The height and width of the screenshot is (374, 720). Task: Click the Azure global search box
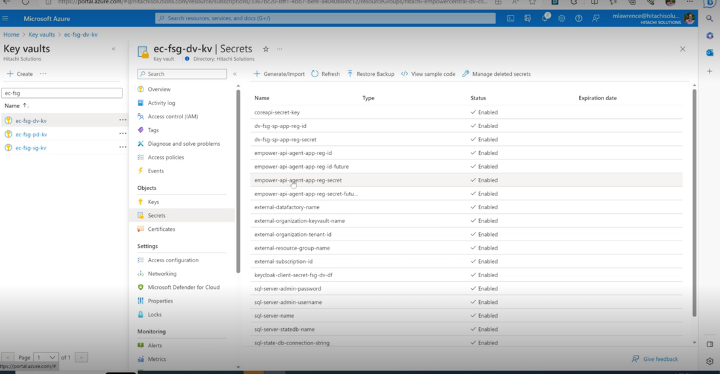[325, 18]
